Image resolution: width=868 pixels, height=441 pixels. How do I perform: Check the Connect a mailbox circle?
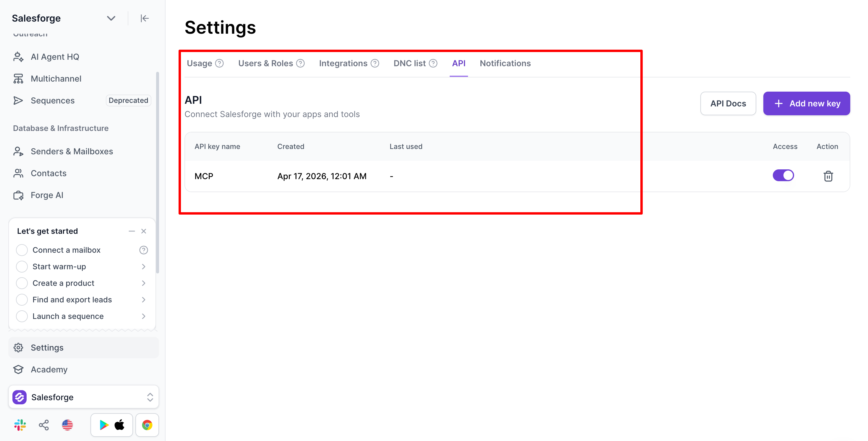pos(22,250)
